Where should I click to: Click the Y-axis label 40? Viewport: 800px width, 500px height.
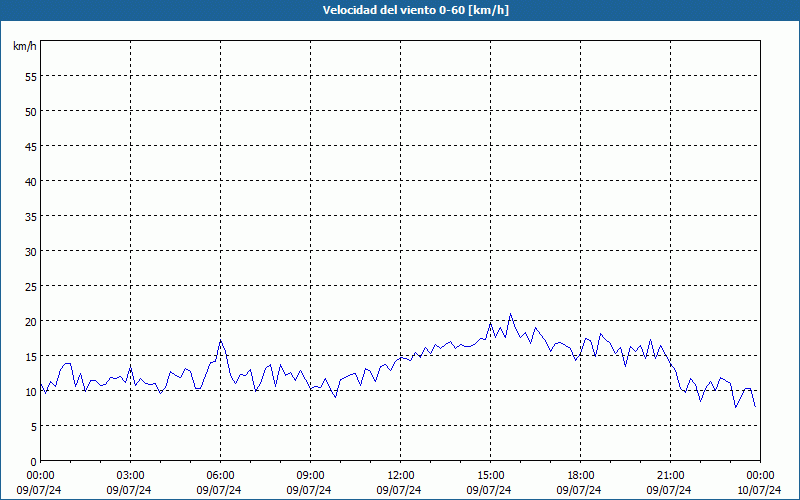coord(31,183)
